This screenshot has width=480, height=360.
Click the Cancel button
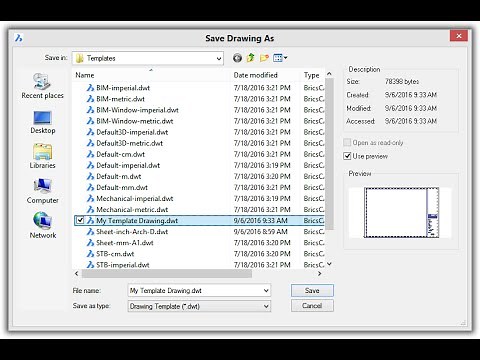point(312,306)
